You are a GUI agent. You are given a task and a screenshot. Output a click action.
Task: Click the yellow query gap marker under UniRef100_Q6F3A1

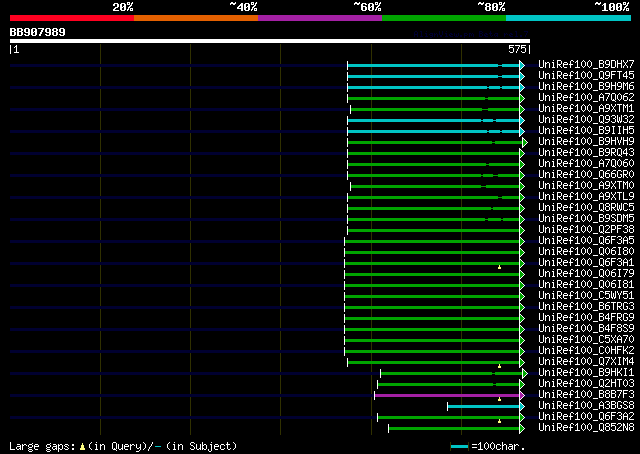pos(499,267)
